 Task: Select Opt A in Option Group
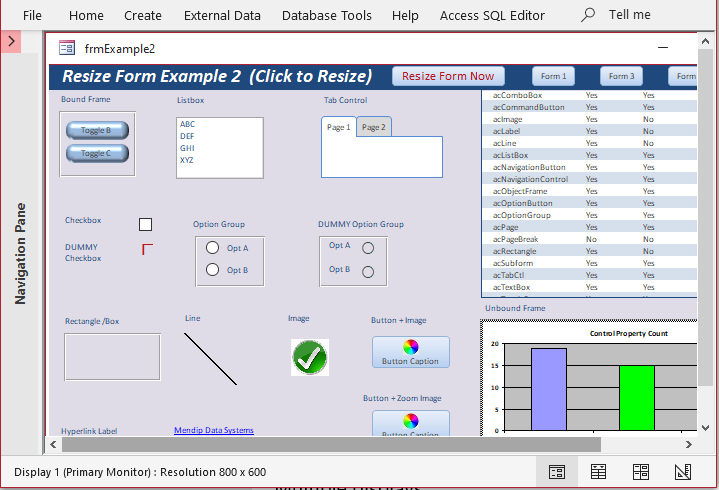[212, 248]
